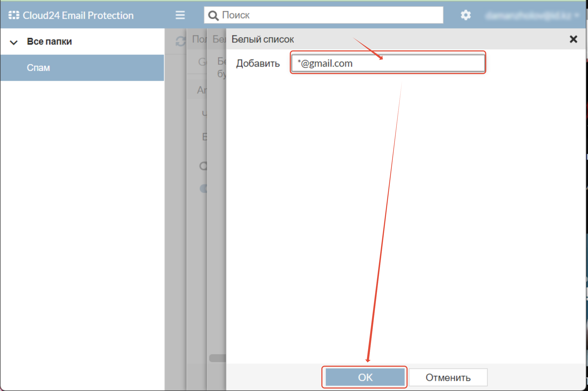Screen dimensions: 588x391
Task: Click the dimmed refresh arrows icon
Action: pos(180,41)
